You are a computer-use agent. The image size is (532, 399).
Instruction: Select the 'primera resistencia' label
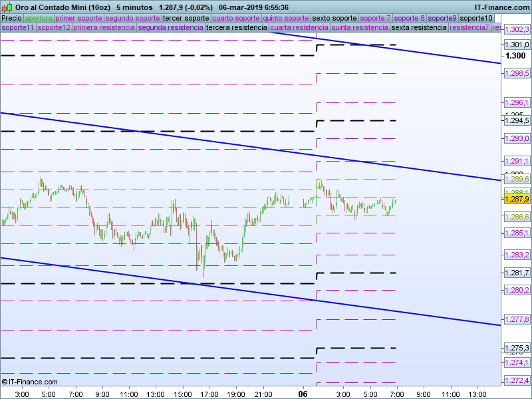point(104,28)
